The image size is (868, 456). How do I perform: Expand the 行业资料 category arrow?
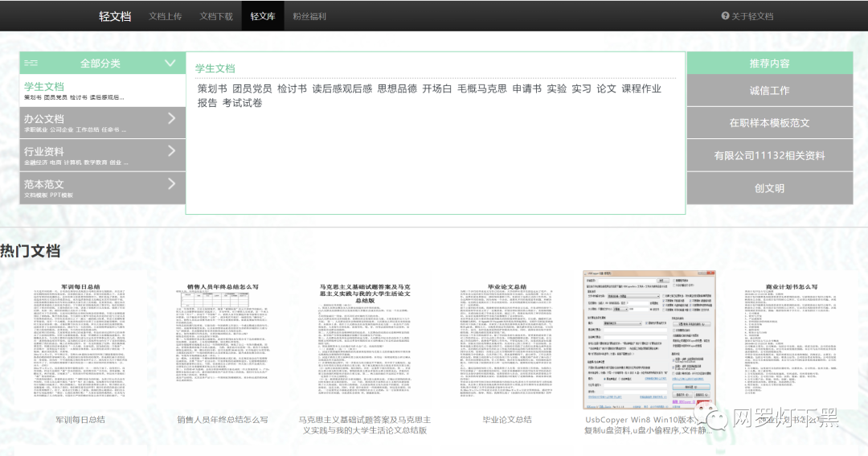click(172, 150)
